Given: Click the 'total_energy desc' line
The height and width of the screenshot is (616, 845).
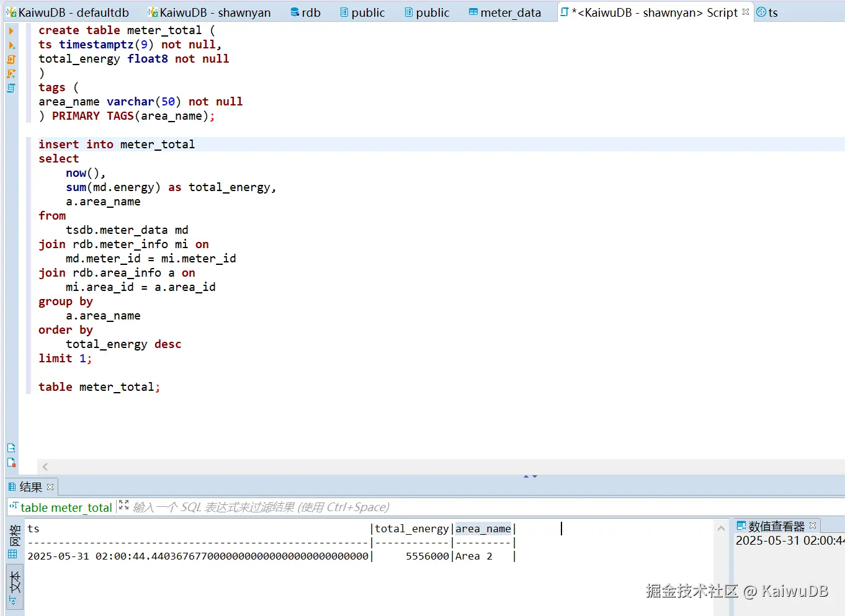Looking at the screenshot, I should (x=123, y=344).
